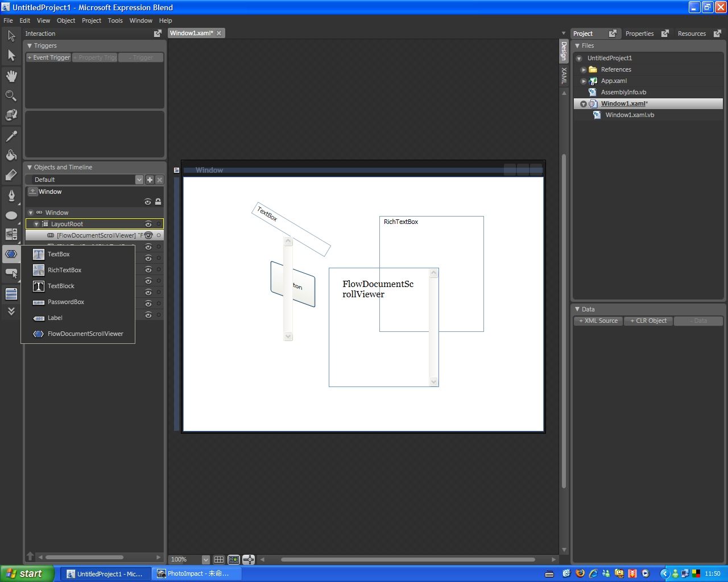Screen dimensions: 728x582
Task: Toggle visibility of LayoutRoot
Action: [x=148, y=224]
